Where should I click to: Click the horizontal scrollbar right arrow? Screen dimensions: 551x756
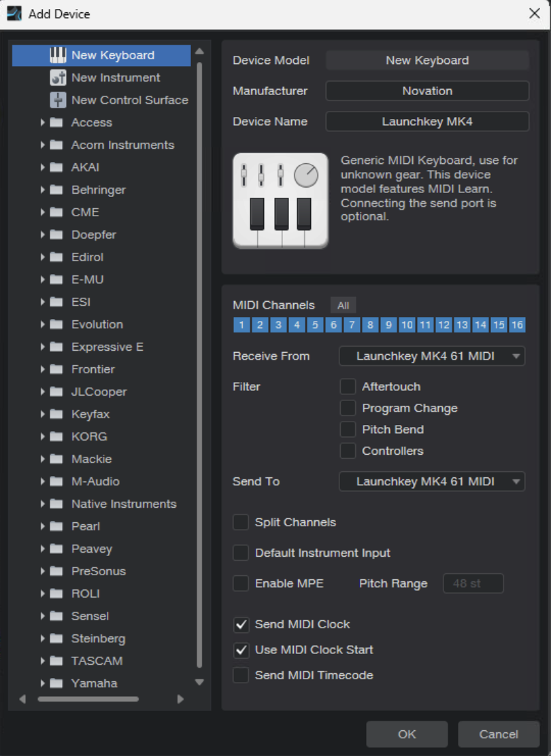pos(180,699)
